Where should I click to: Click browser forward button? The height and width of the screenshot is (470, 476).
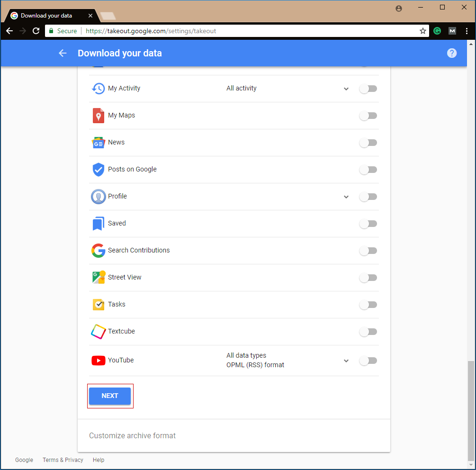[23, 31]
